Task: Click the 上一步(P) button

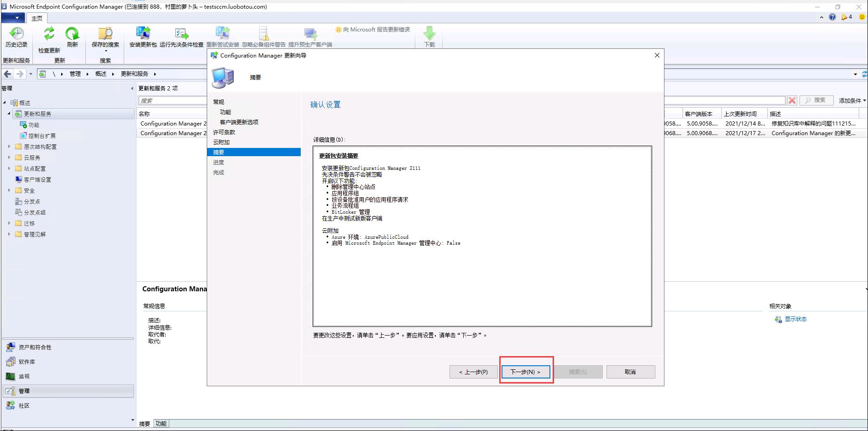Action: (x=473, y=372)
